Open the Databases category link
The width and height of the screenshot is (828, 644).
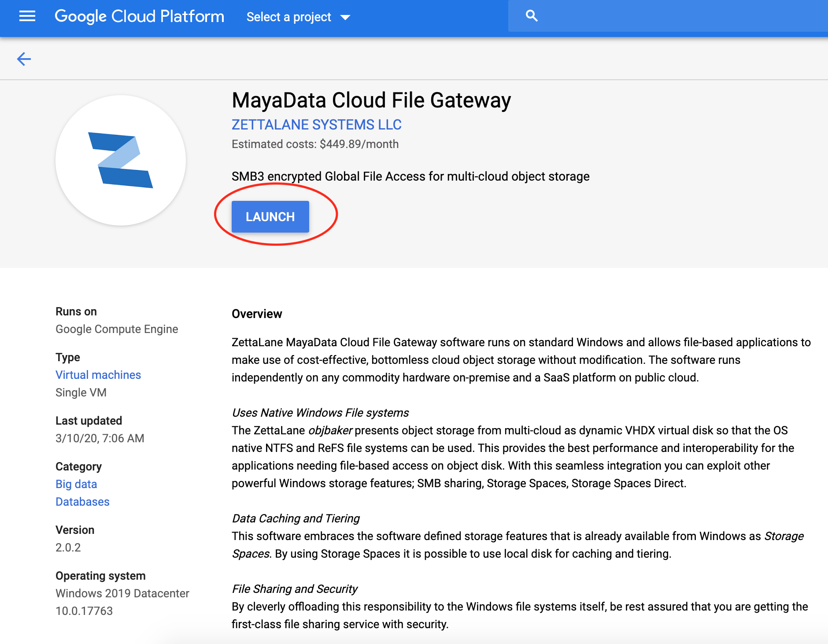coord(82,502)
